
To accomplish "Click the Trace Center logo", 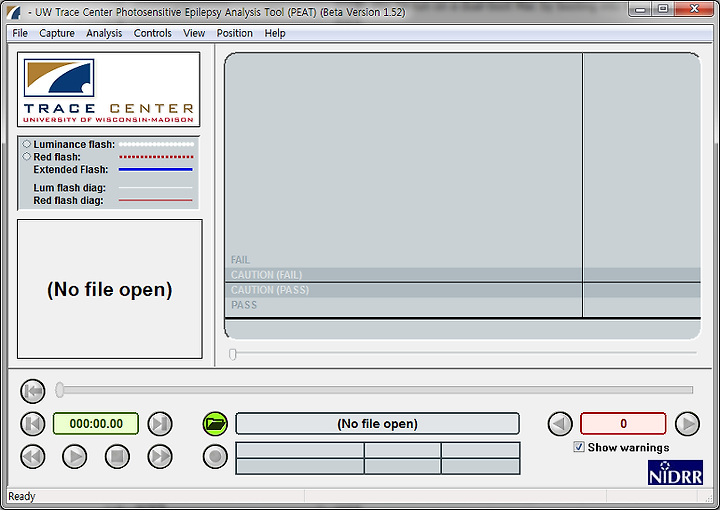I will coord(109,90).
